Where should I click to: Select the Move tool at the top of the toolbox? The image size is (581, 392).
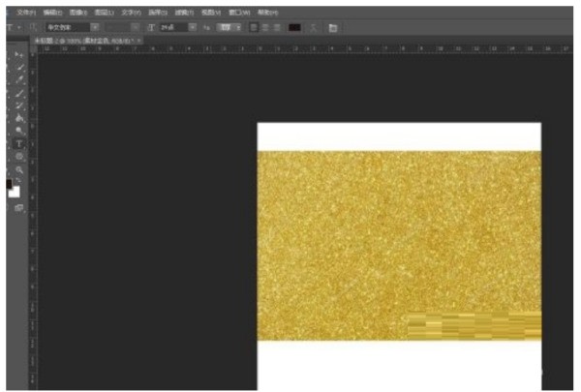(18, 55)
